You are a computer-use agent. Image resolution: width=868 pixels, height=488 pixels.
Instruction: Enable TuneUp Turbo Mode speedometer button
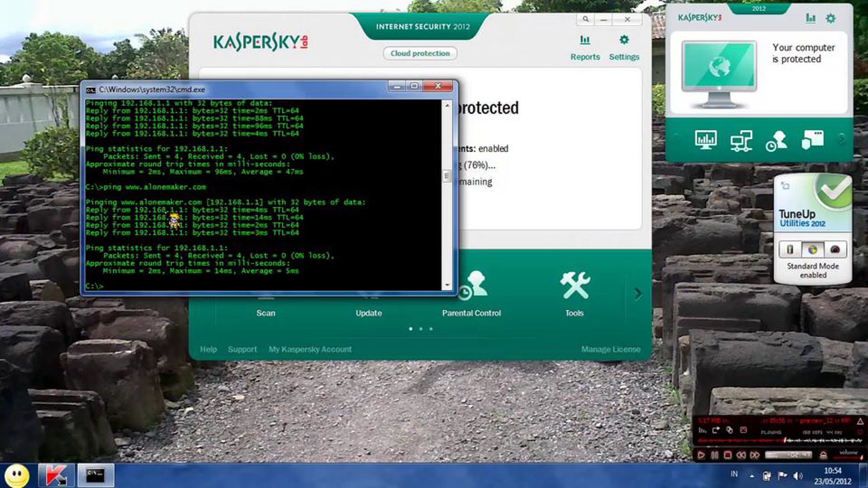tap(835, 249)
